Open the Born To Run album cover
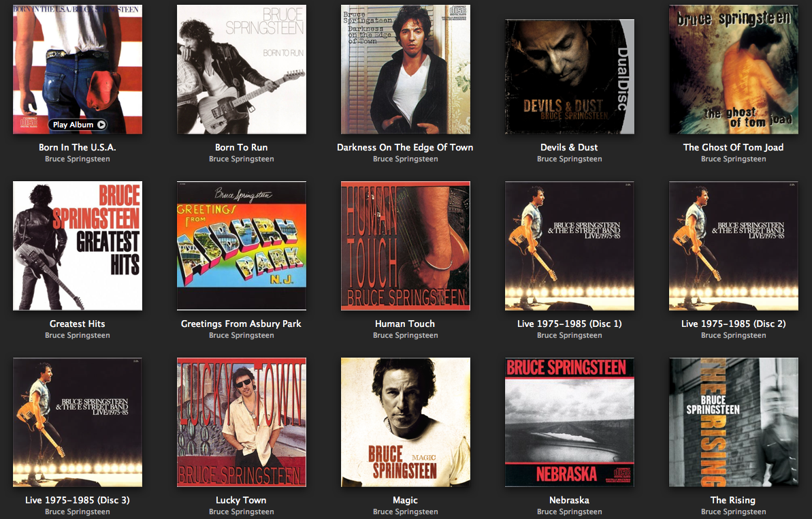This screenshot has width=812, height=519. coord(242,69)
